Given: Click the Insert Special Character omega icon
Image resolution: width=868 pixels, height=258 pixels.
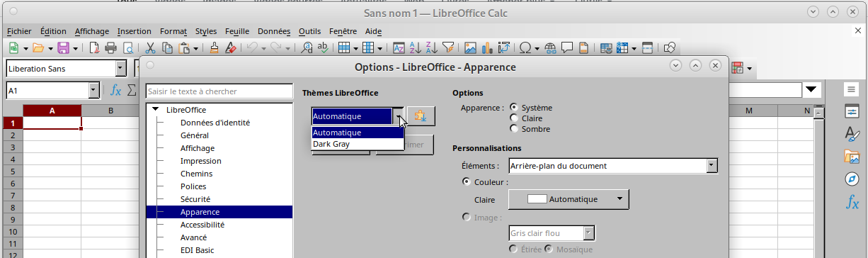Looking at the screenshot, I should pyautogui.click(x=525, y=48).
